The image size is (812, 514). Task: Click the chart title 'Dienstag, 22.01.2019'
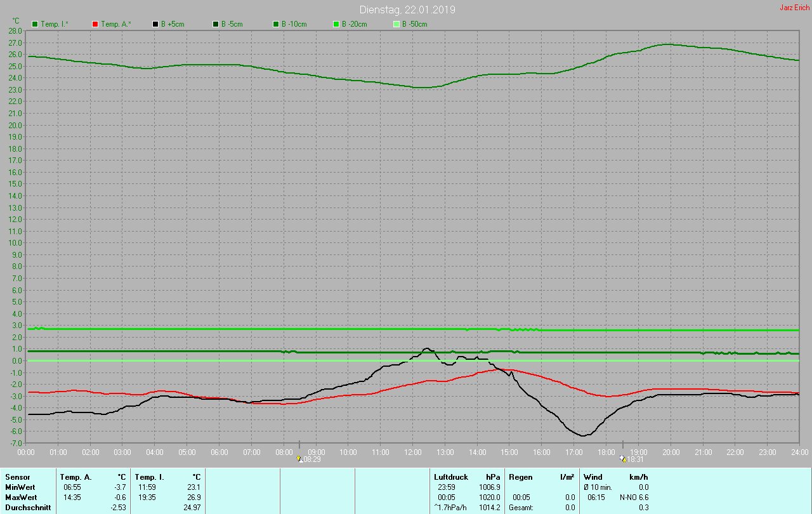coord(407,10)
